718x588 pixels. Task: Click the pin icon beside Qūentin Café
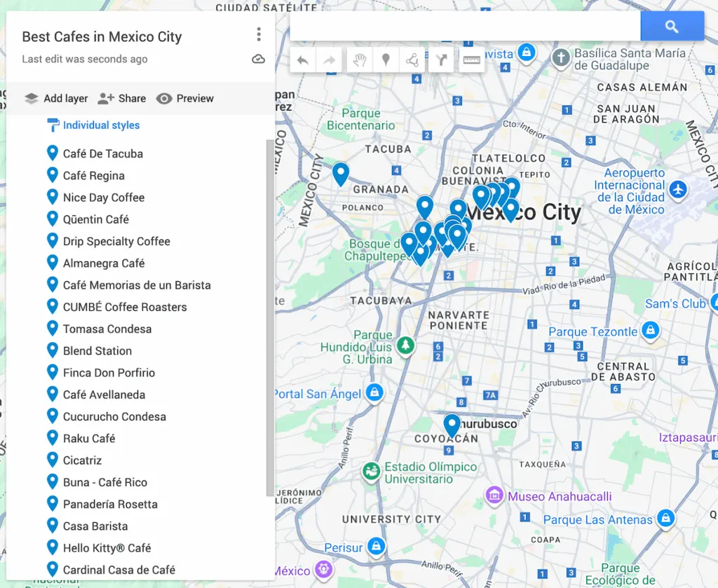click(x=53, y=219)
